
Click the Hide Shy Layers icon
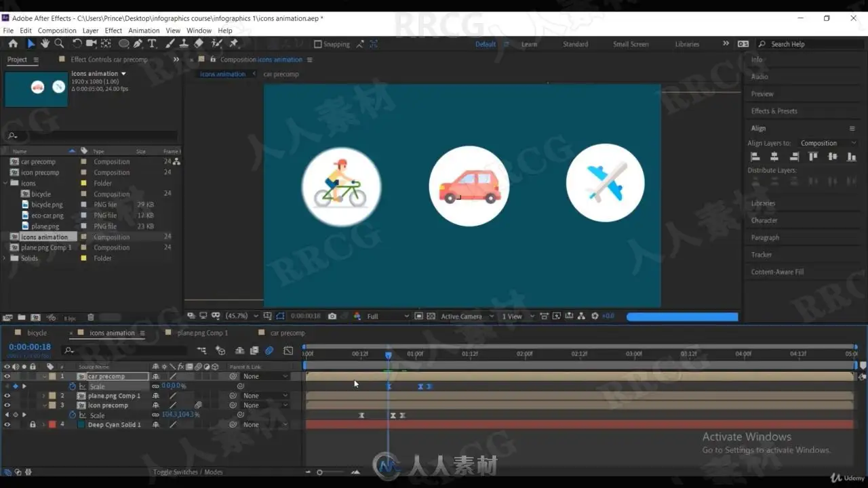pos(239,350)
